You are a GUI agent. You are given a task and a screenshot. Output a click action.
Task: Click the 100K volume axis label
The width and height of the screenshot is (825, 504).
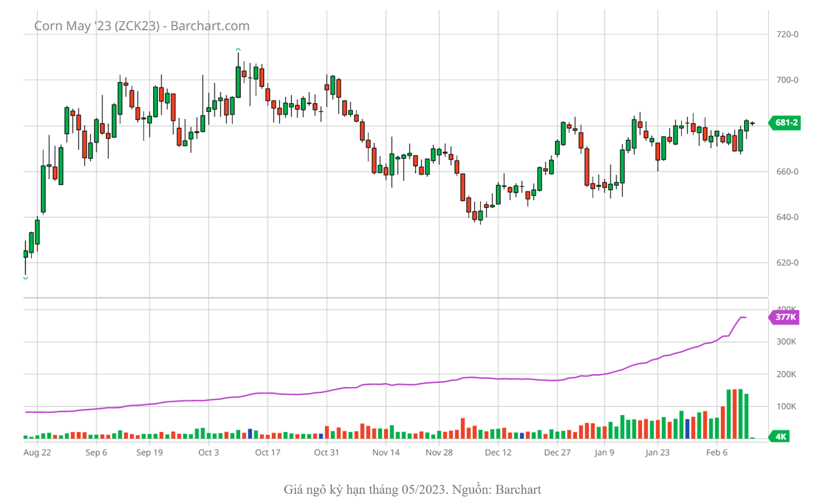pos(786,406)
